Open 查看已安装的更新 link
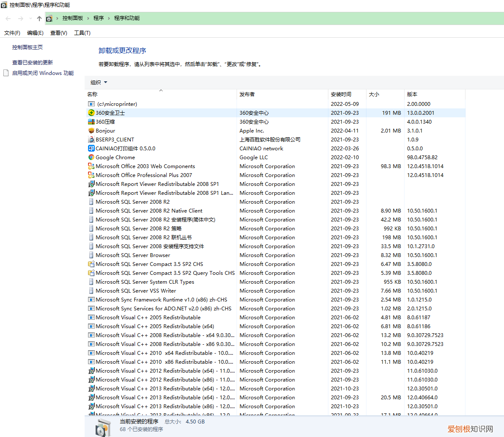Viewport: 504px width, 437px height. (x=33, y=62)
